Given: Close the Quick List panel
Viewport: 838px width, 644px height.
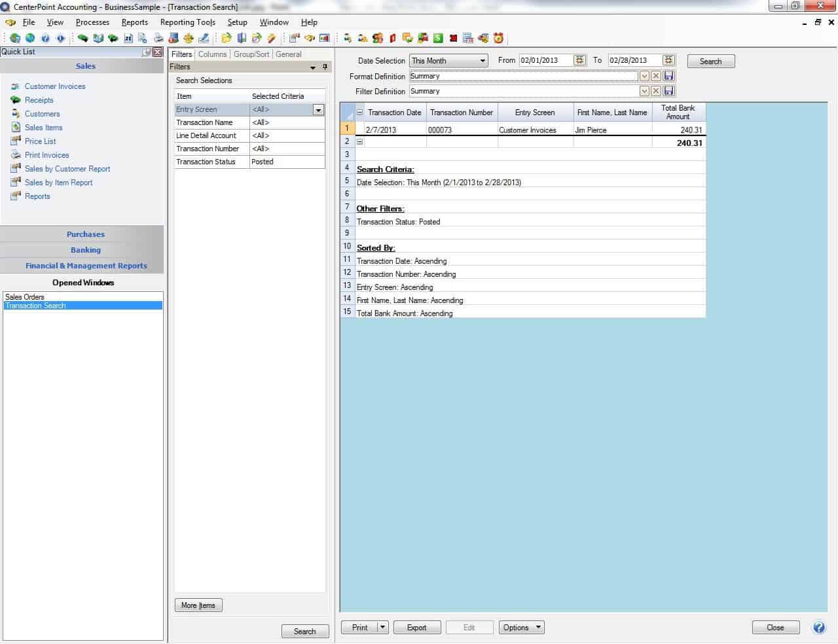Looking at the screenshot, I should click(158, 52).
